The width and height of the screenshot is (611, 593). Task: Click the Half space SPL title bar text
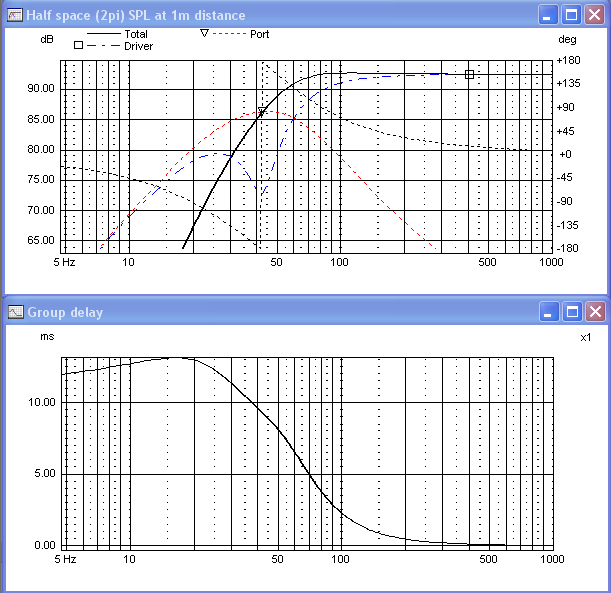click(x=136, y=15)
